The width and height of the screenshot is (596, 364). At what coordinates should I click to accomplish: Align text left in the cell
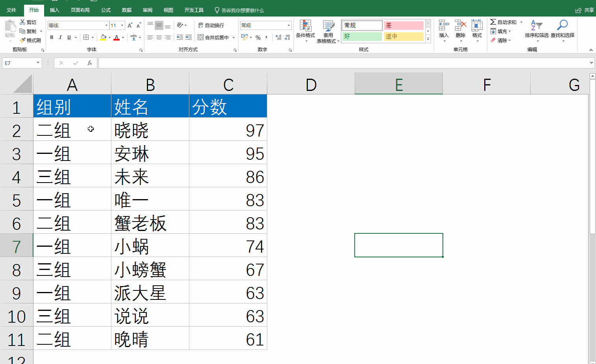click(150, 37)
